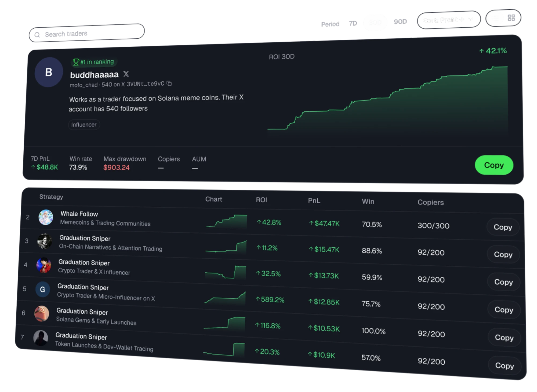Viewport: 537px width, 392px height.
Task: Open Whale Follow avatar in row 2
Action: coord(46,217)
